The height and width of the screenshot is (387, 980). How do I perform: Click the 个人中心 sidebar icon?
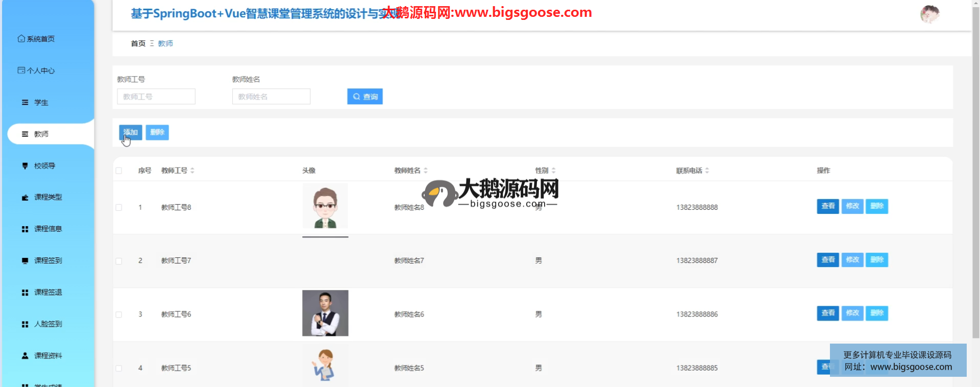point(21,70)
